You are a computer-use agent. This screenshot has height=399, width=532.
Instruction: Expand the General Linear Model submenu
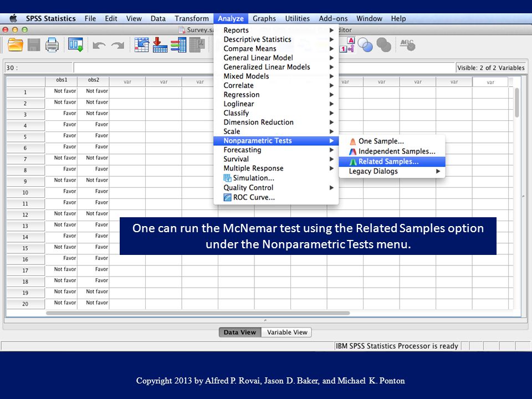276,58
